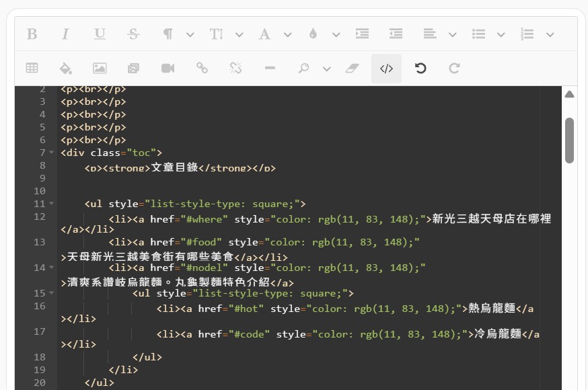Click the Decrease Indent icon
Image resolution: width=588 pixels, height=390 pixels.
click(396, 34)
